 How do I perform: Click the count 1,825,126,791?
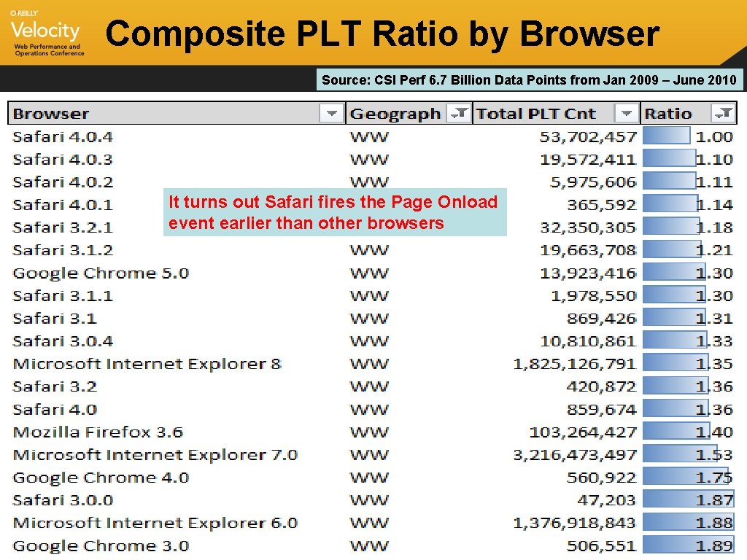point(575,365)
